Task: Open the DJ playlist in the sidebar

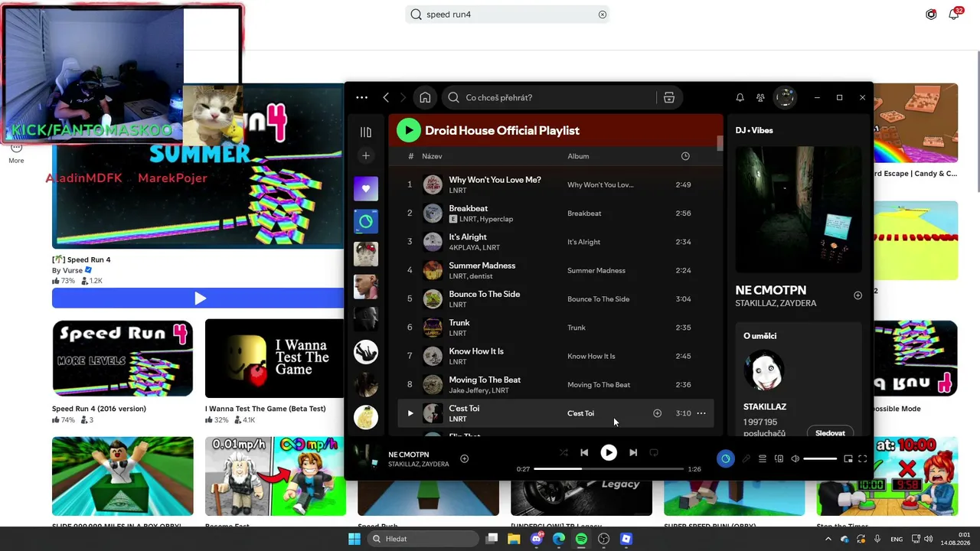Action: [366, 221]
